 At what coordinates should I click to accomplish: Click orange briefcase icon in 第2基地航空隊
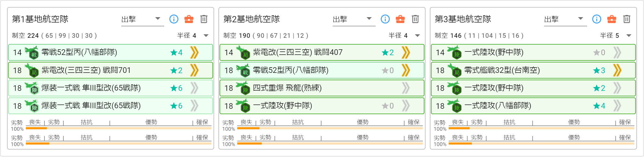point(400,19)
